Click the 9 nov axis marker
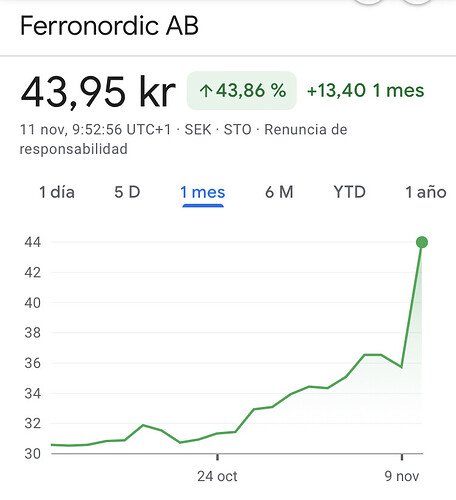Viewport: 456px width, 500px height. 402,476
